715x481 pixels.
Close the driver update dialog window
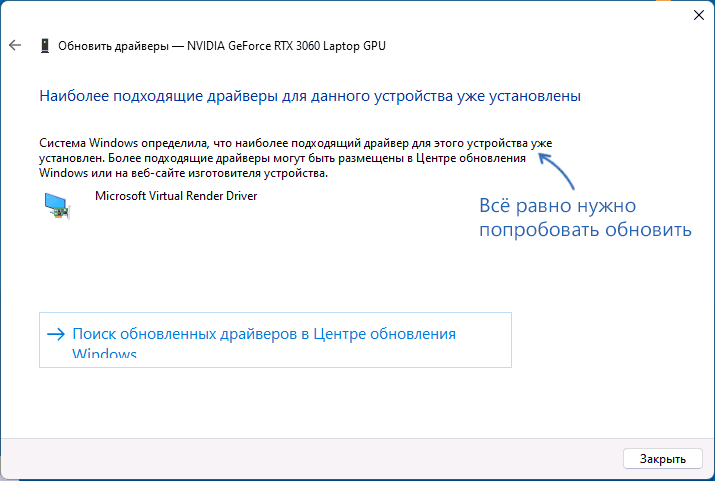pos(699,15)
